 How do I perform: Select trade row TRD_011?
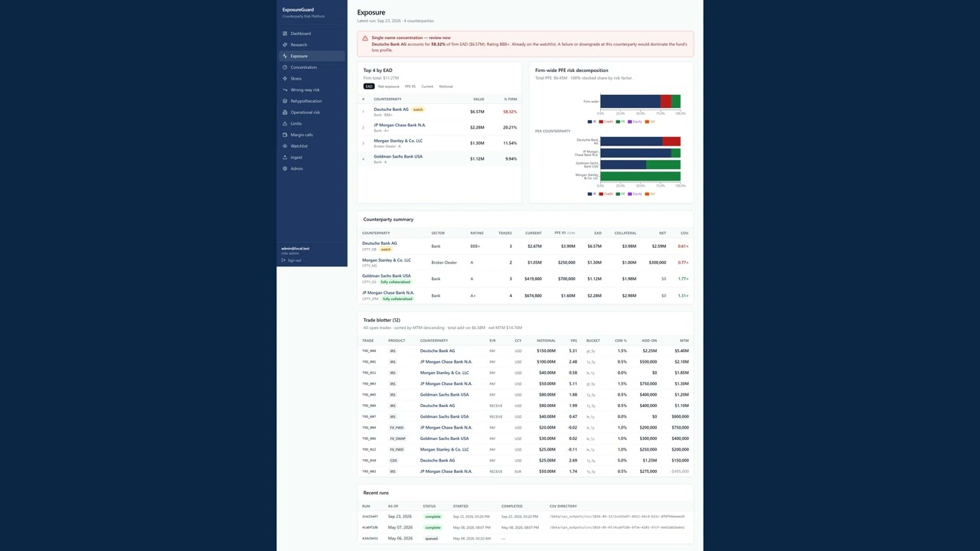[x=525, y=373]
